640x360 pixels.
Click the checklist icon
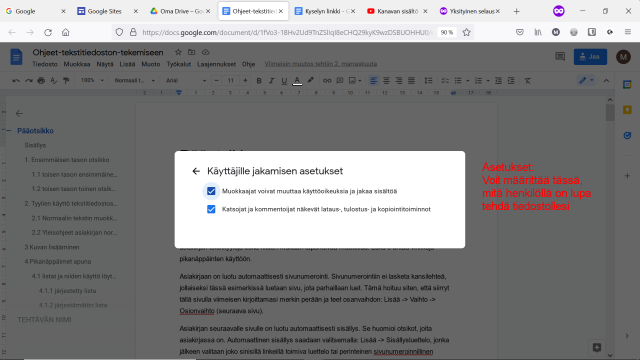(x=445, y=81)
